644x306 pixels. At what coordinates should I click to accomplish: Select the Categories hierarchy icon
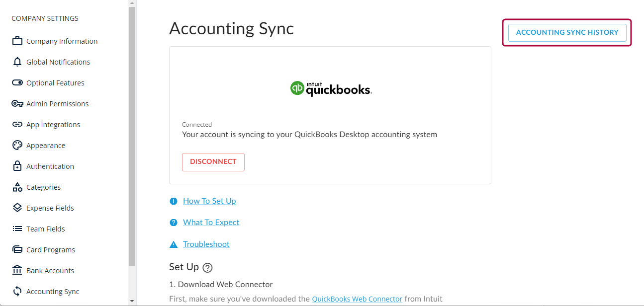point(16,187)
